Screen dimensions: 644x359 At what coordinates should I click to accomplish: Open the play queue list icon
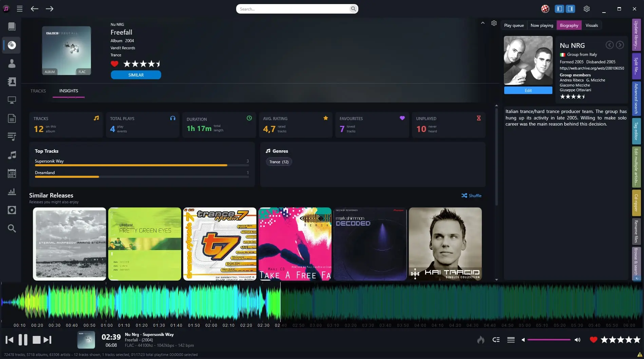[x=511, y=340]
